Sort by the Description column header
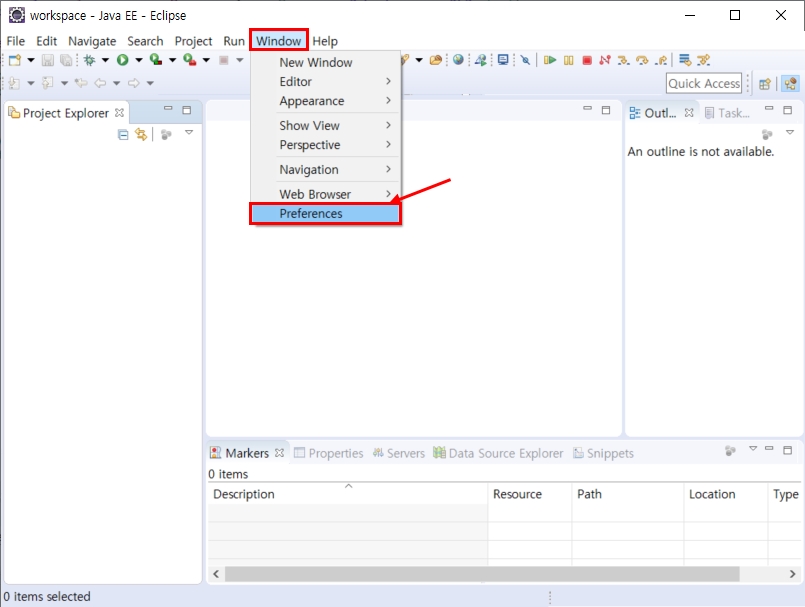 pos(348,494)
